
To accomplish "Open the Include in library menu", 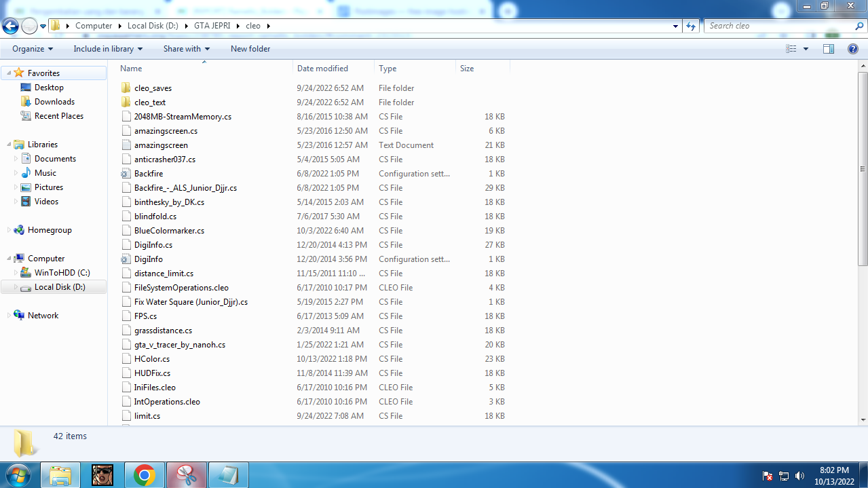I will point(108,49).
